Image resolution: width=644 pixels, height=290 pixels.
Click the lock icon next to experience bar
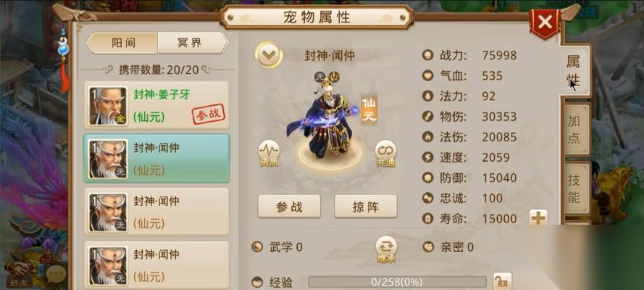click(502, 281)
